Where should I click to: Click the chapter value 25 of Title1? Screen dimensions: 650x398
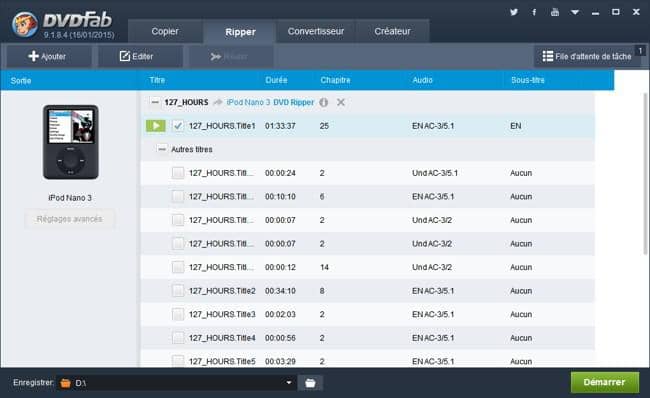tap(324, 126)
